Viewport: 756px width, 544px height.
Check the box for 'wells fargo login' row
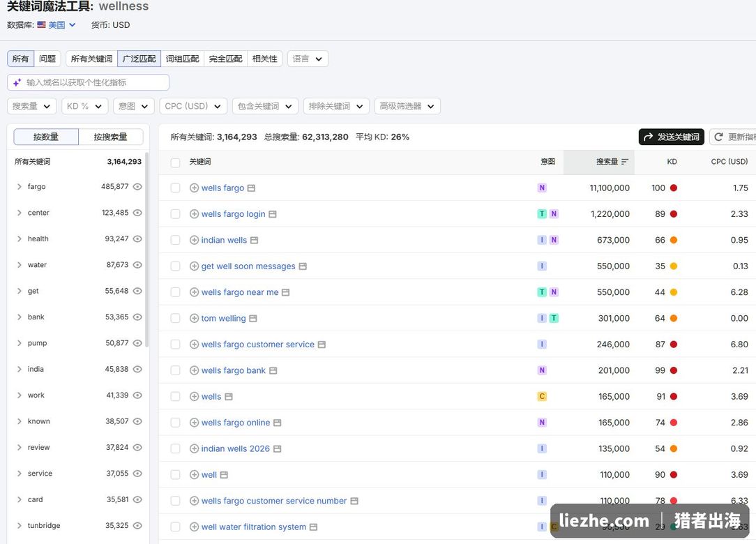(x=176, y=214)
